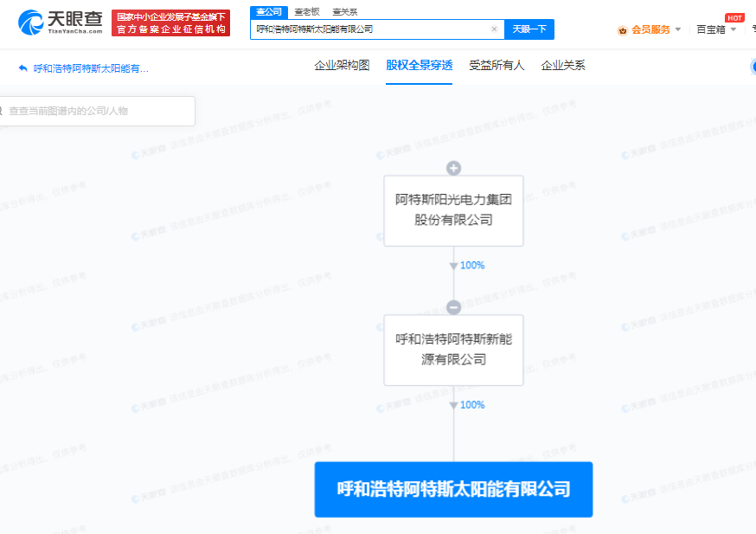Open the 企业关系 tab
756x534 pixels.
(563, 65)
